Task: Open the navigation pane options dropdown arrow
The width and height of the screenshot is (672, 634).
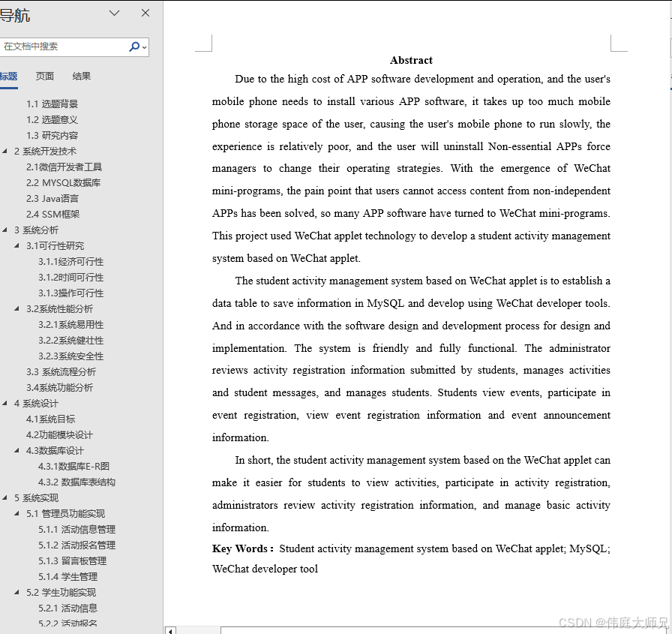Action: 115,14
